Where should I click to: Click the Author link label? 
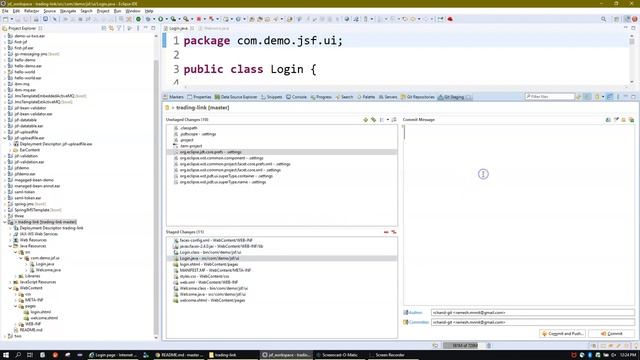[x=415, y=313]
